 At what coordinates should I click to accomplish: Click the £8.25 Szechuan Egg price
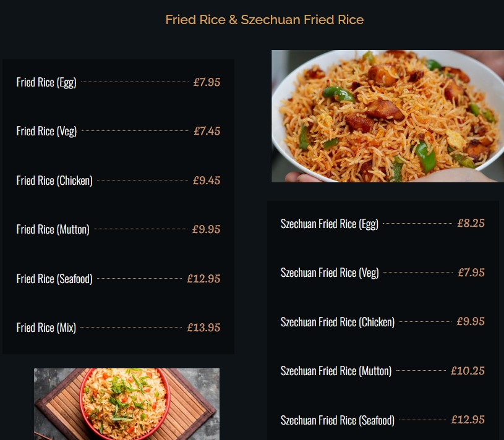pos(471,223)
